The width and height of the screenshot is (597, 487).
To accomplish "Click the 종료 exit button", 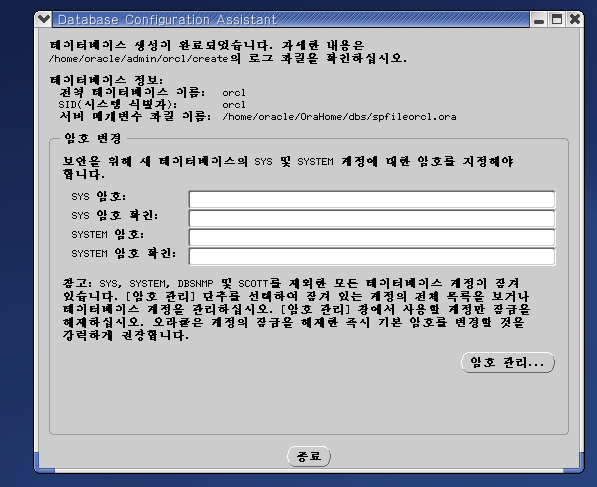I will [x=309, y=456].
